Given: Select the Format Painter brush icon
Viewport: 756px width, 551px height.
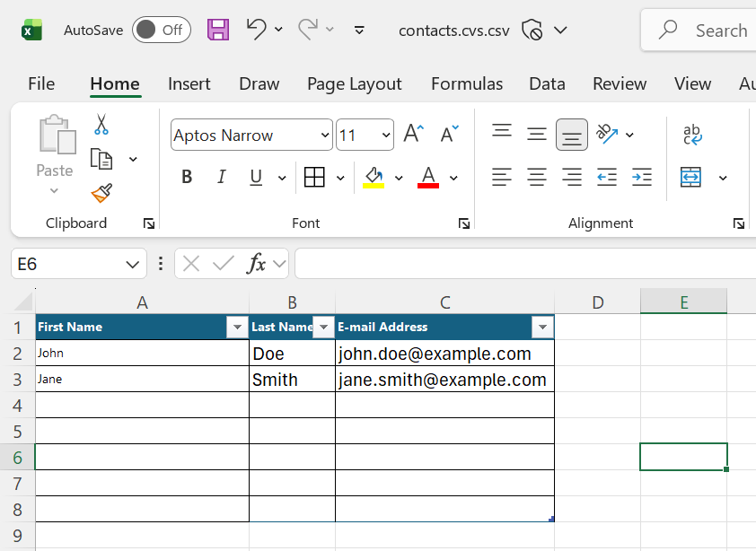Looking at the screenshot, I should (x=101, y=193).
